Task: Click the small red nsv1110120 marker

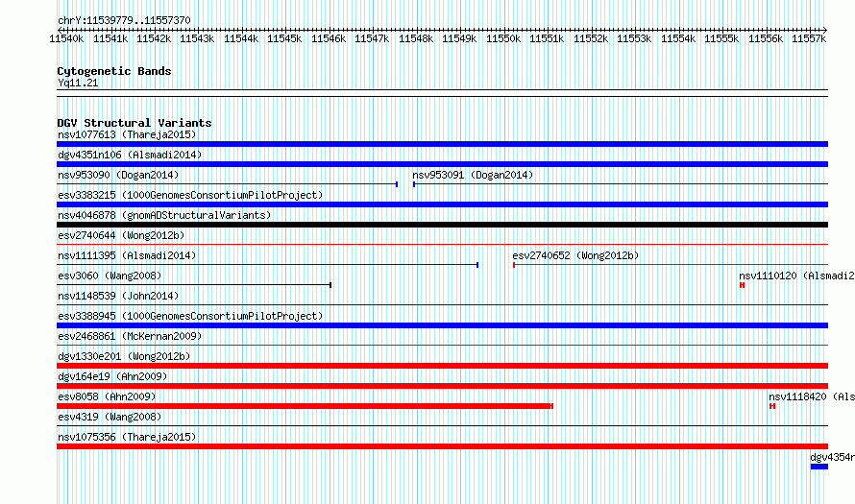Action: 743,285
